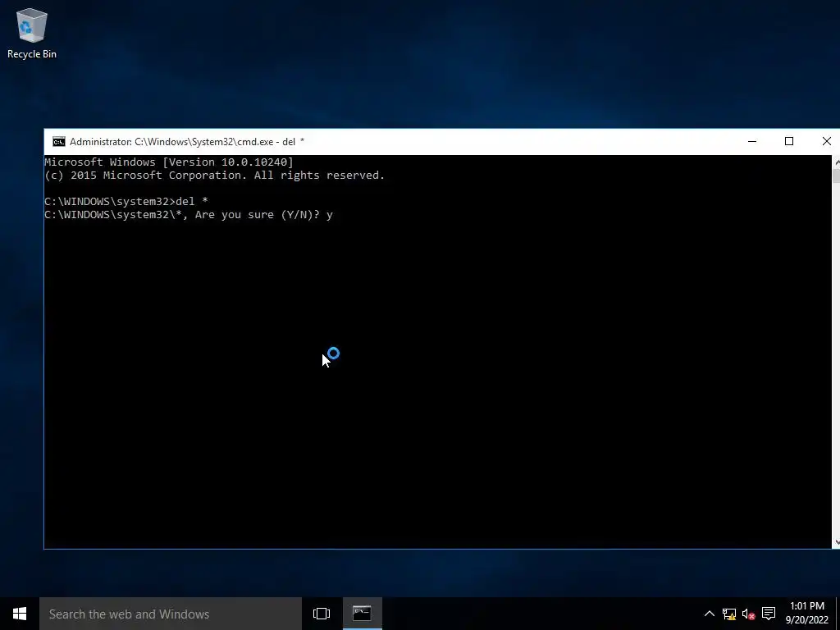The image size is (840, 630).
Task: Click the console vertical scrollbar thumb
Action: [x=836, y=176]
